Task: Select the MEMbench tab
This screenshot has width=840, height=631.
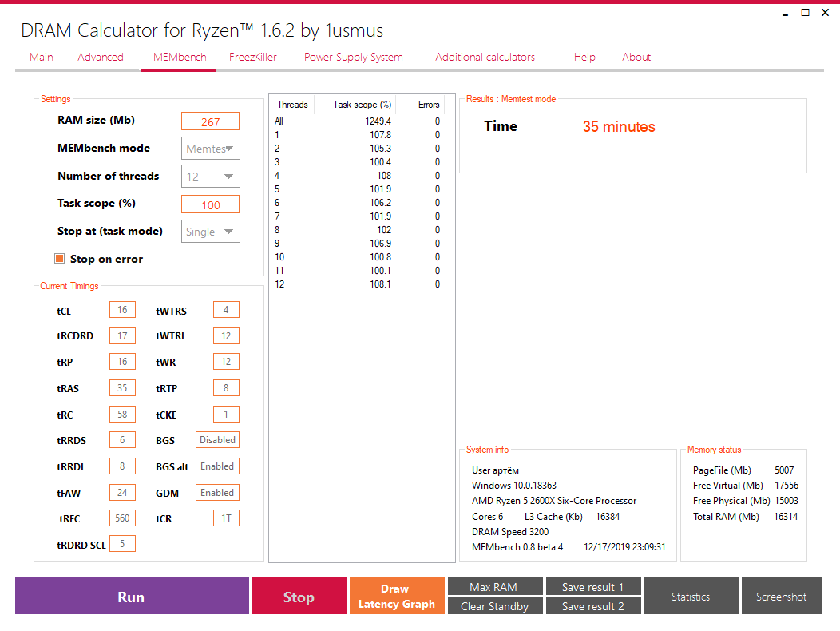Action: (x=180, y=57)
